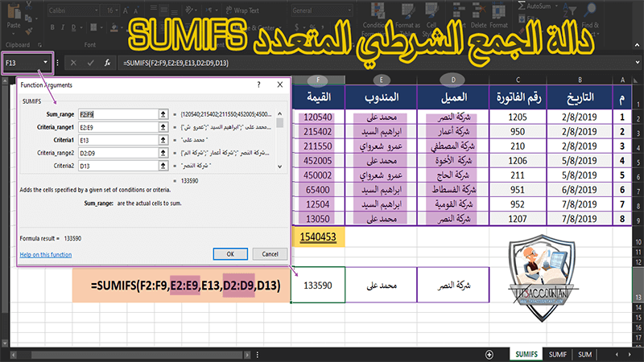This screenshot has width=644, height=362.
Task: Click the Enter formula checkmark icon
Action: tap(90, 63)
